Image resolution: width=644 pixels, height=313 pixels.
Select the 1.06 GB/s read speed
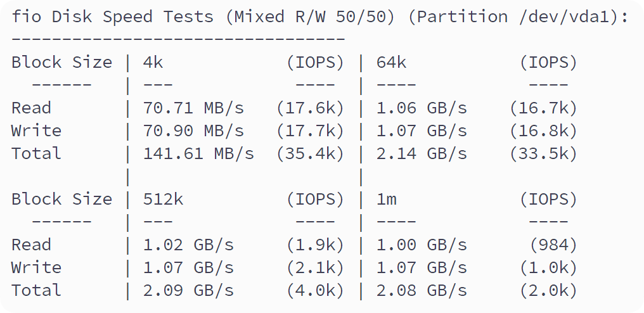[x=422, y=108]
